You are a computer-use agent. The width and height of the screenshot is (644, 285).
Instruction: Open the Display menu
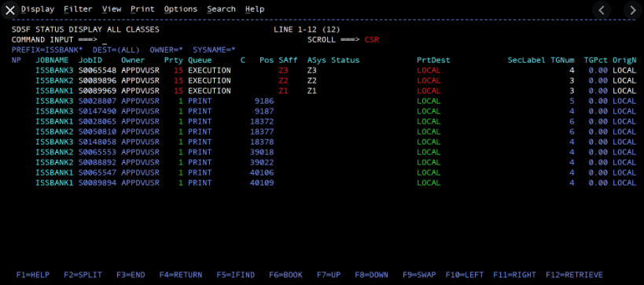click(38, 9)
